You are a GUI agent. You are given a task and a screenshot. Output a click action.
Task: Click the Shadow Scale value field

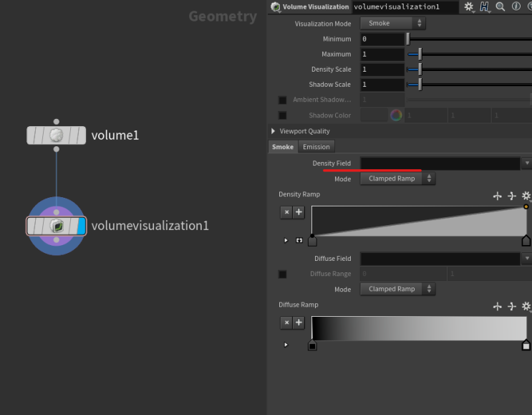pyautogui.click(x=382, y=85)
